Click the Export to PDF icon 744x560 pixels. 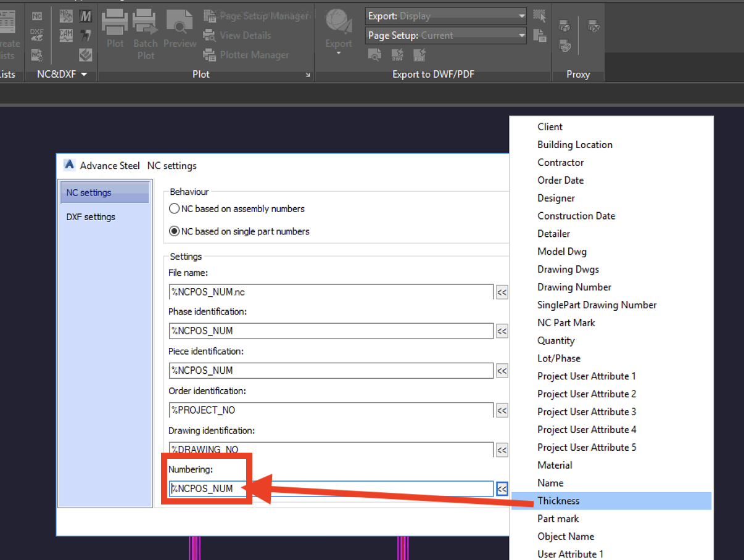click(420, 55)
